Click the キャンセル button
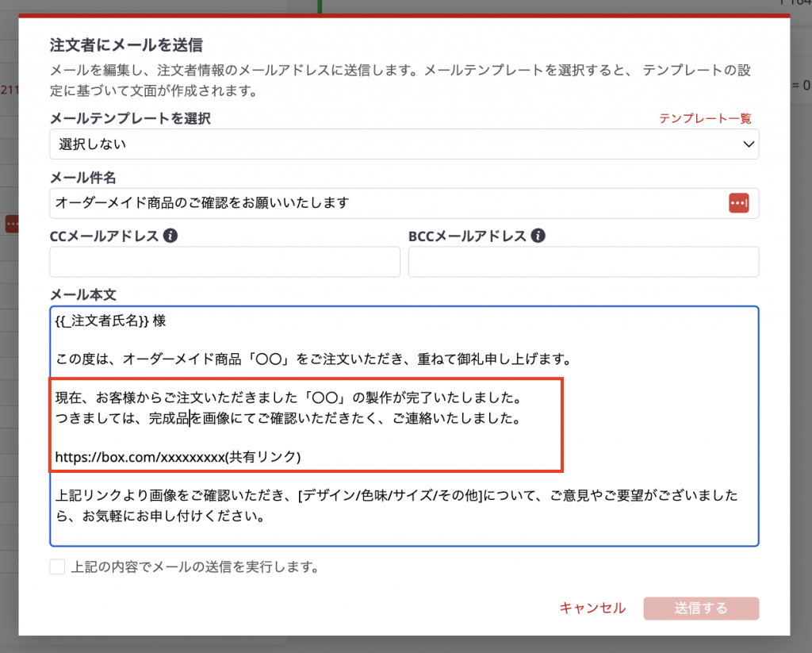 [x=592, y=608]
